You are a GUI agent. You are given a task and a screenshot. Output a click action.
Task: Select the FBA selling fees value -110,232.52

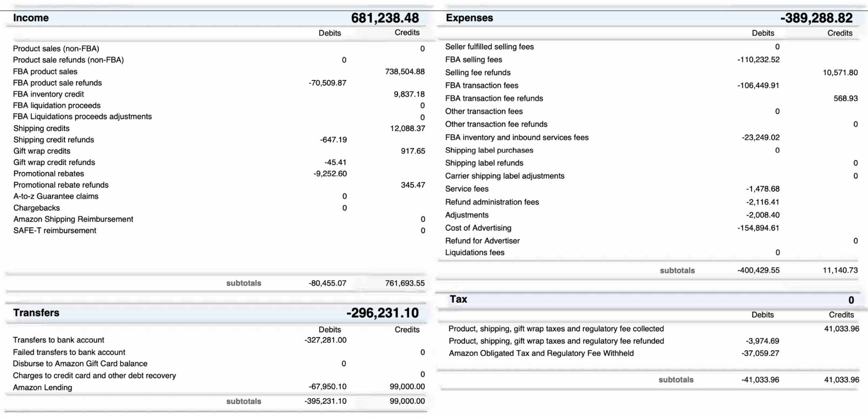tap(758, 60)
